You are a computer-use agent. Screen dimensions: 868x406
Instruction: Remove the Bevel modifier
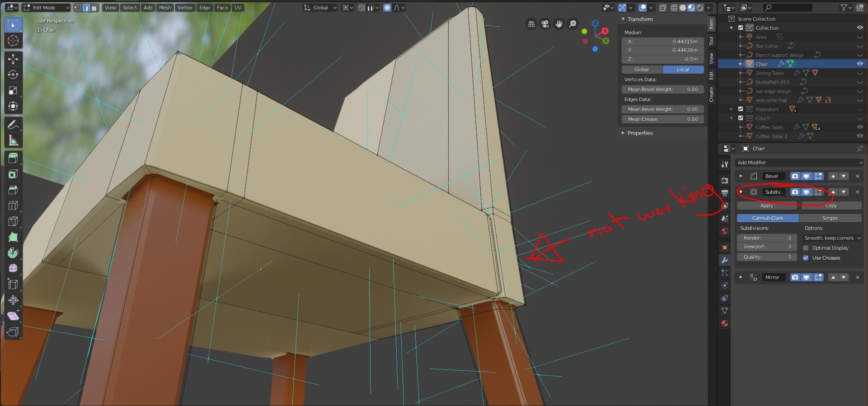[858, 176]
